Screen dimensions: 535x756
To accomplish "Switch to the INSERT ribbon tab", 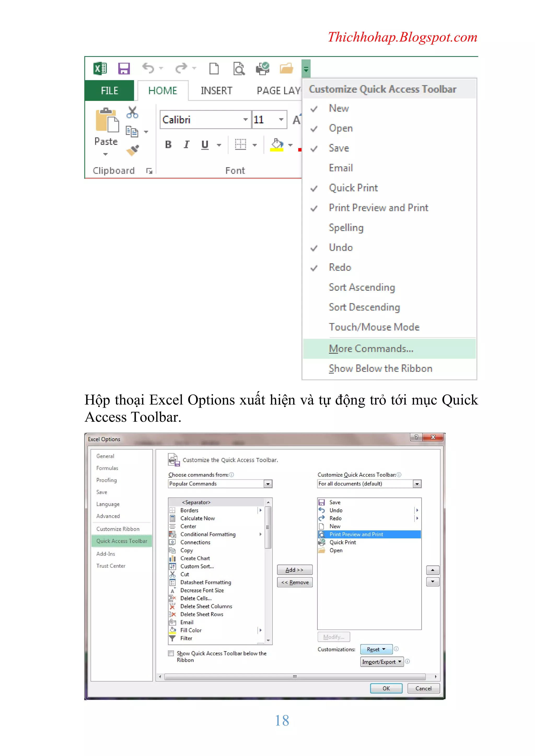I will point(217,91).
